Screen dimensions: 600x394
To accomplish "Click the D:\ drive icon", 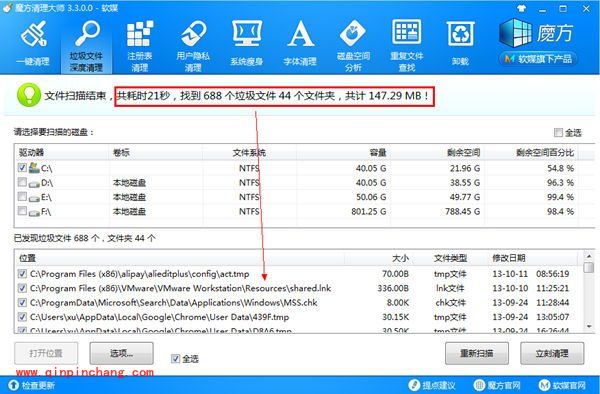I will click(x=34, y=184).
